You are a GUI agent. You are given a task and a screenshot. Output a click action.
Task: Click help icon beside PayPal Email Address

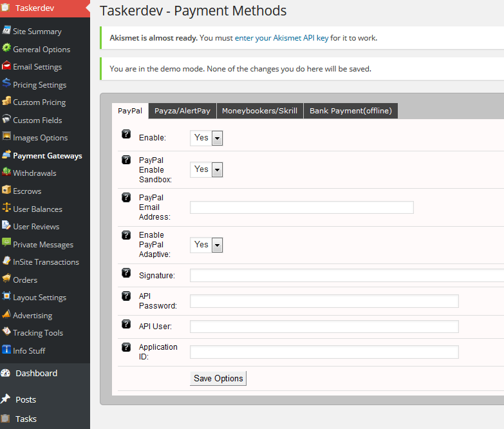pyautogui.click(x=126, y=197)
